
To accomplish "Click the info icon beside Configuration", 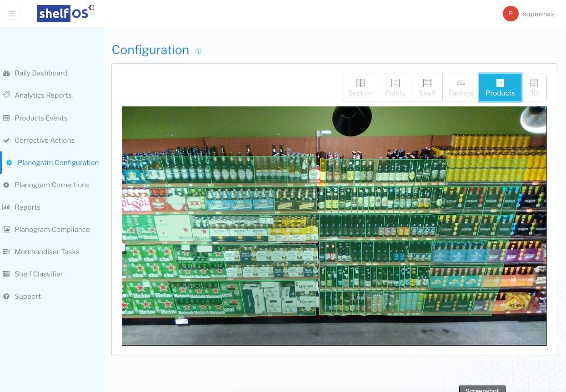I will (198, 51).
